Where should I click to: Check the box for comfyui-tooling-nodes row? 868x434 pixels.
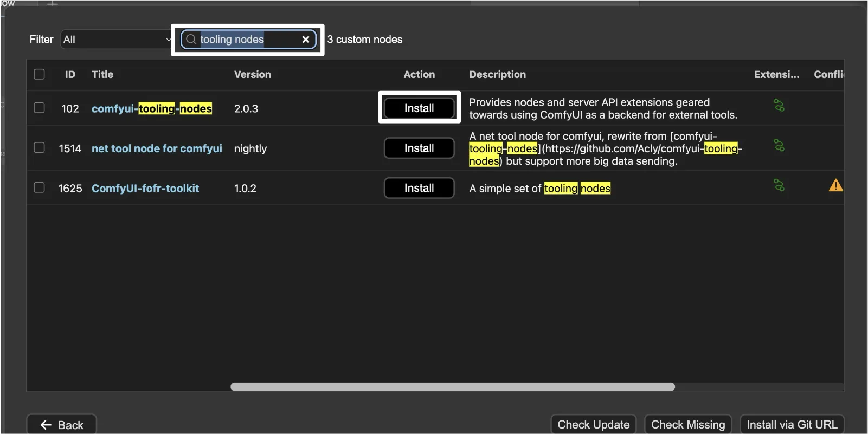coord(40,108)
